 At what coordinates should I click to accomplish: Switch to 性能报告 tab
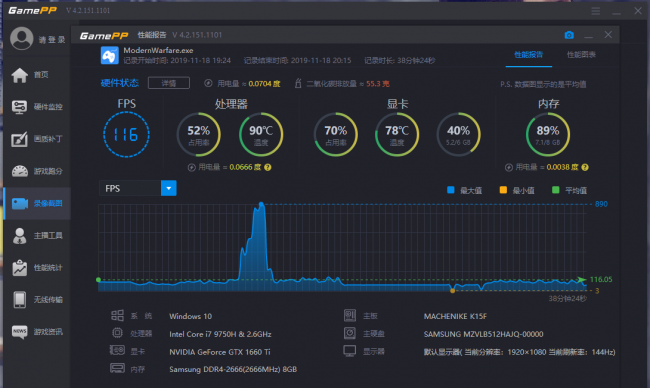coord(529,55)
